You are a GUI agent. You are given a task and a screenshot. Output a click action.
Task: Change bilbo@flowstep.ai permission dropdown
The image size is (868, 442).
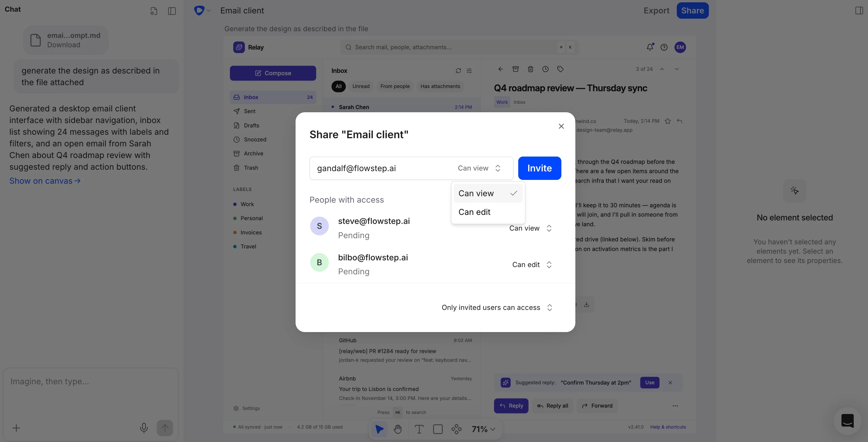tap(532, 265)
